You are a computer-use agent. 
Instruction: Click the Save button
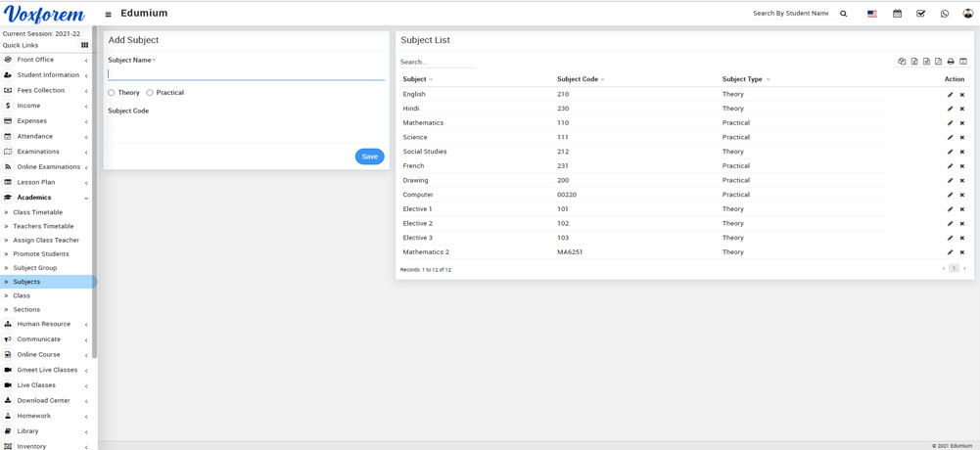click(369, 157)
